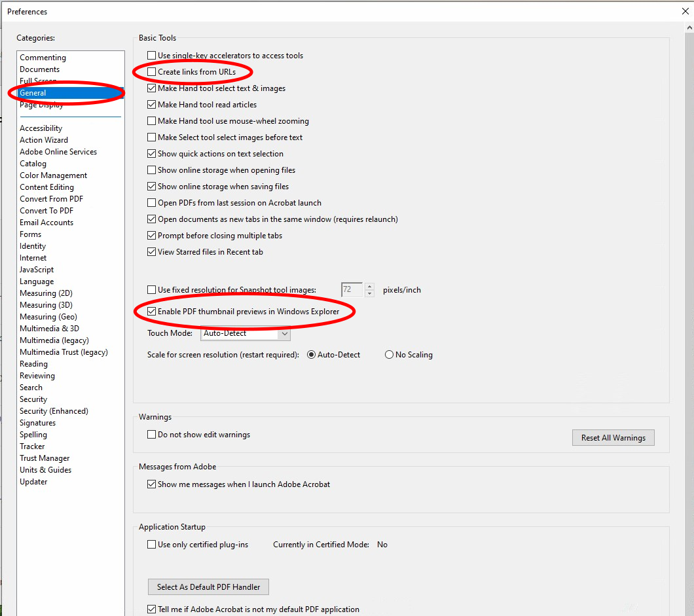
Task: Check Use single-key accelerators to access tools
Action: point(152,56)
